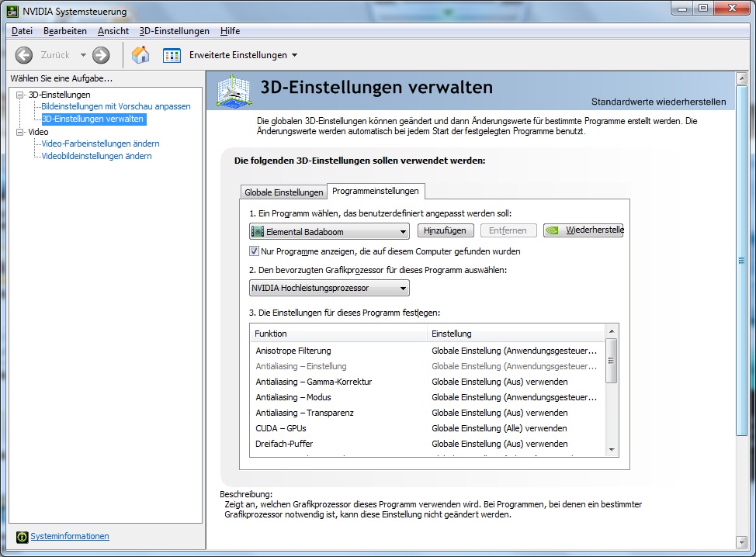Click the Entfernen button

click(x=508, y=230)
